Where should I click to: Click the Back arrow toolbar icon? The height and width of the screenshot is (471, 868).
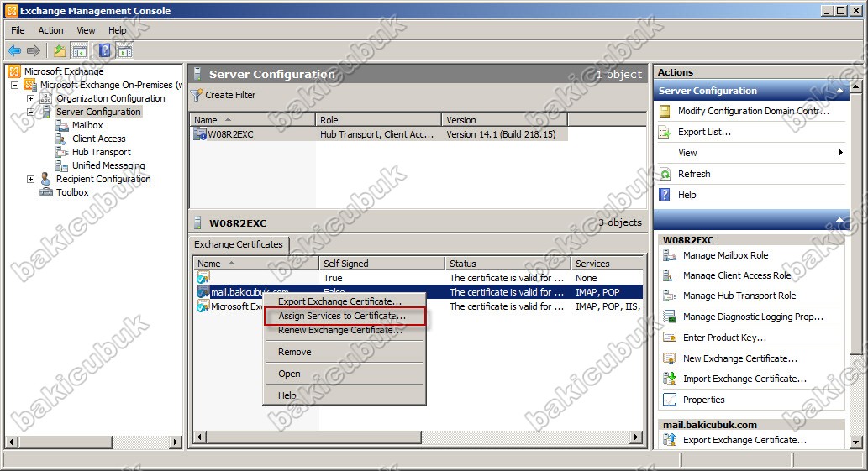[x=14, y=51]
